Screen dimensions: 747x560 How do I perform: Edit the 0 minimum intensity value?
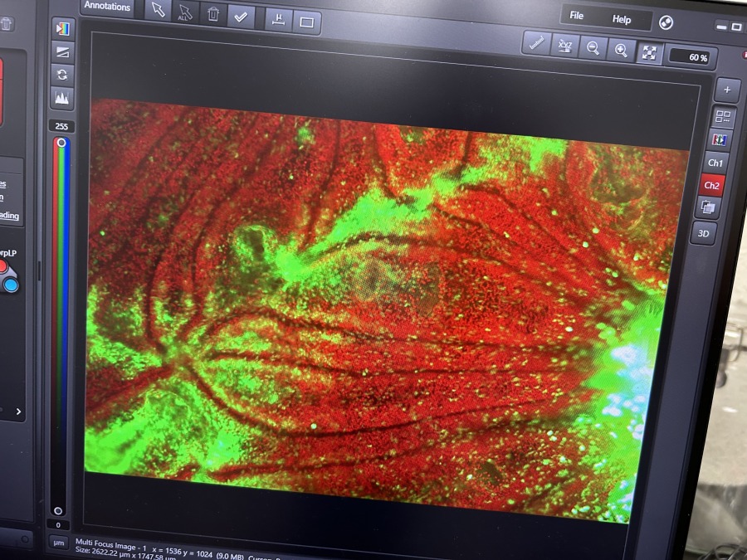pos(58,525)
